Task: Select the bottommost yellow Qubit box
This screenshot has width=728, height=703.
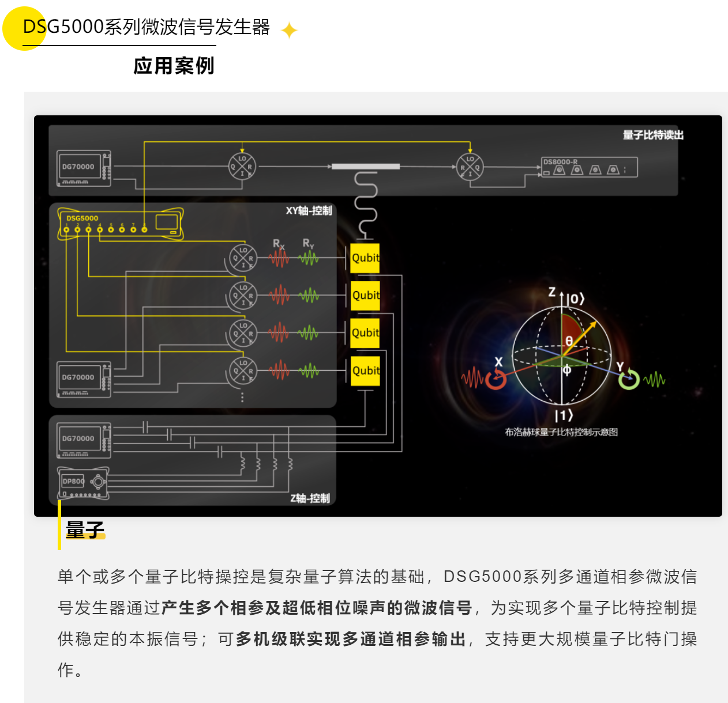Action: (365, 371)
